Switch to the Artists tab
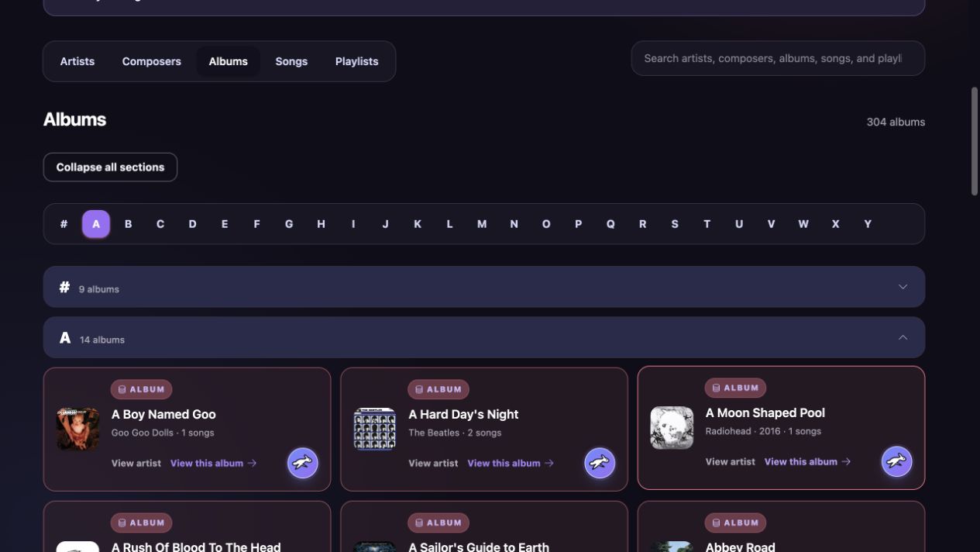The height and width of the screenshot is (552, 980). 77,61
